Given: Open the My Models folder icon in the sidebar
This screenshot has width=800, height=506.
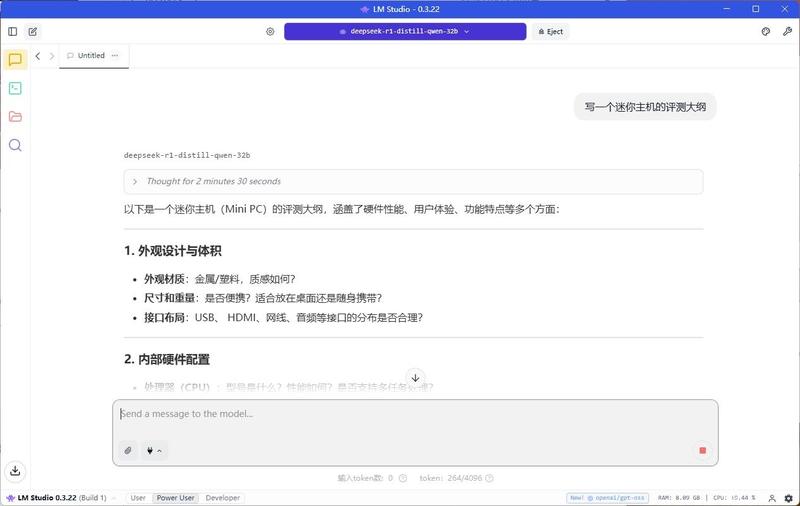Looking at the screenshot, I should 15,117.
